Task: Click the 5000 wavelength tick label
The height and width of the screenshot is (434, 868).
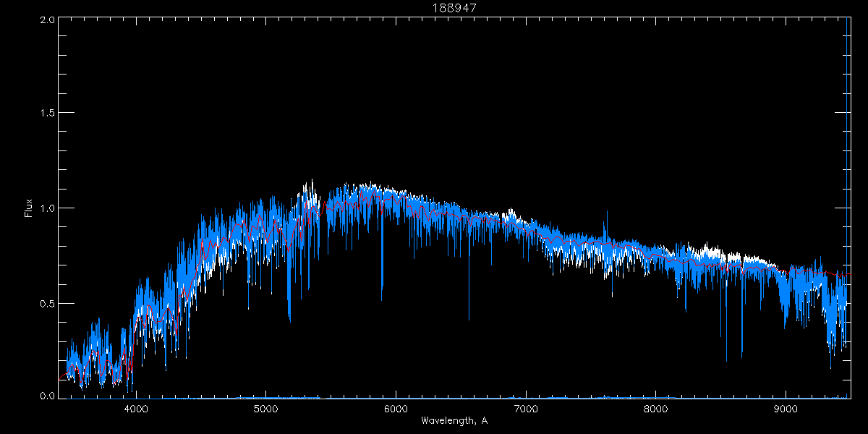Action: pyautogui.click(x=266, y=409)
